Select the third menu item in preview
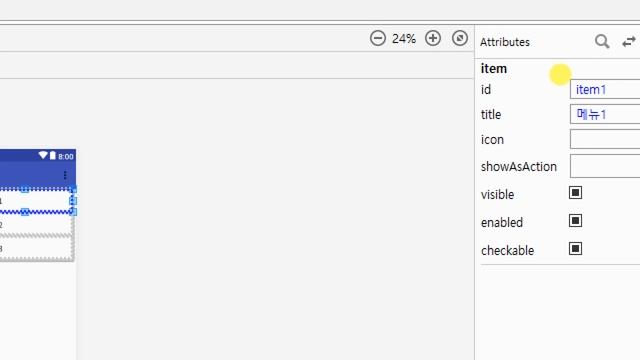Screen dimensions: 640x360 tap(36, 248)
